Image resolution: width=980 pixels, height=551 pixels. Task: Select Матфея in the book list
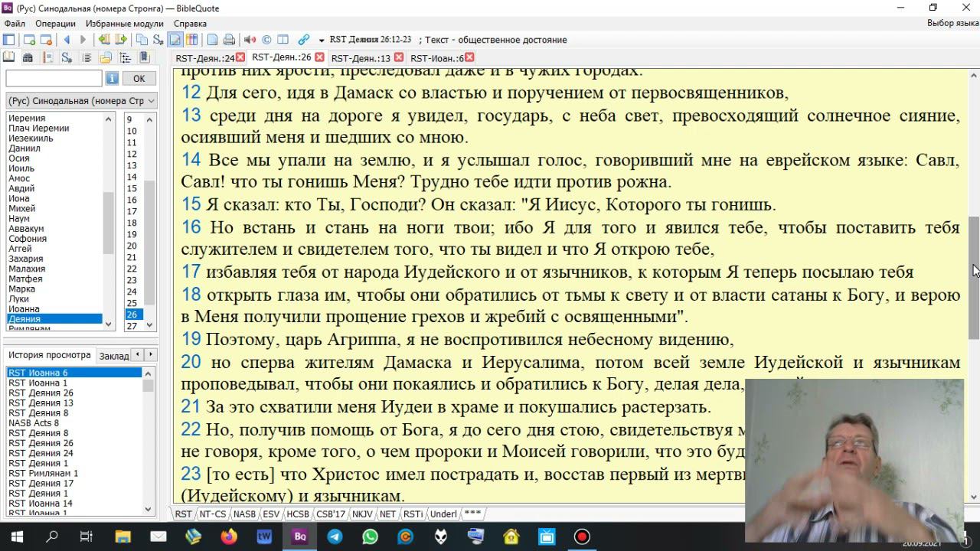pos(25,279)
